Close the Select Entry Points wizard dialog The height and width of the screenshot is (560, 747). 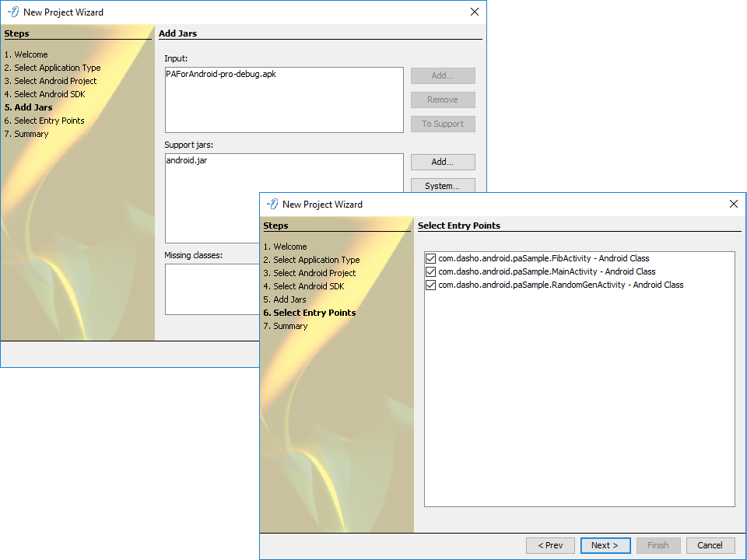[733, 204]
